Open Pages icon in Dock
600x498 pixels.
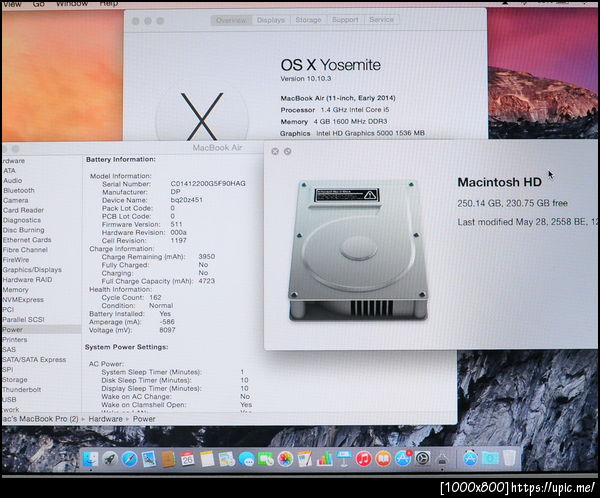coord(305,459)
